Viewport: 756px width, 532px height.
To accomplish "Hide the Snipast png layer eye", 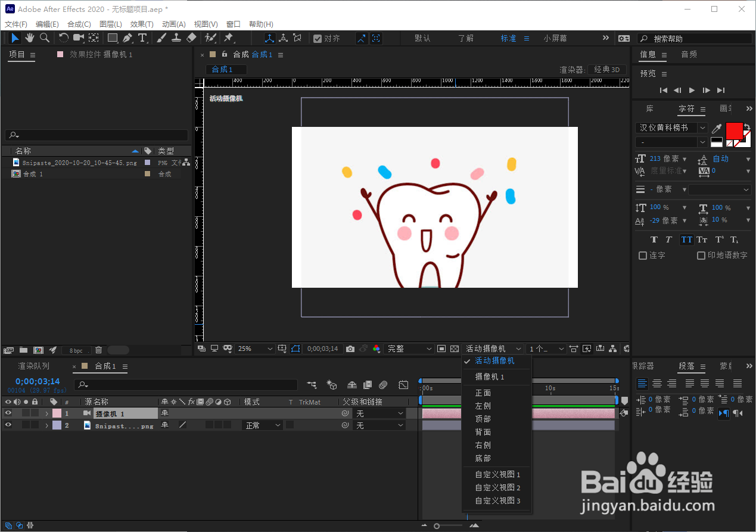I will coord(8,425).
